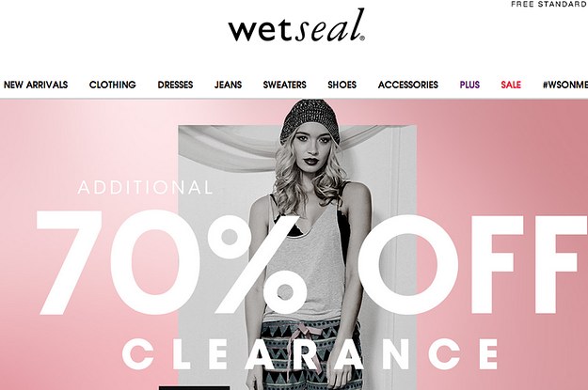The height and width of the screenshot is (390, 588).
Task: Open the purple Plus category
Action: click(x=469, y=85)
